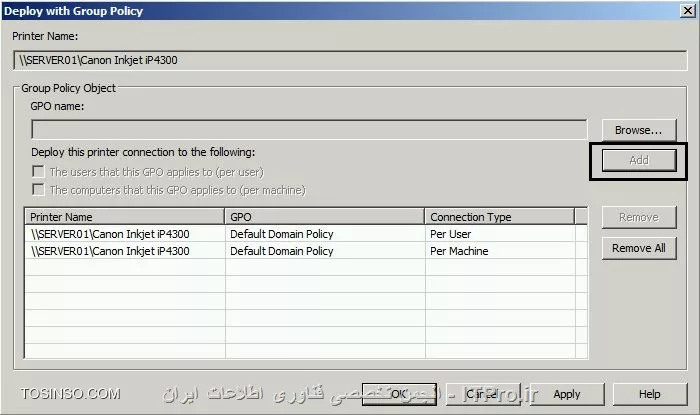Screen dimensions: 700x415
Task: Cancel the Deploy with Group Policy dialog
Action: [x=483, y=394]
